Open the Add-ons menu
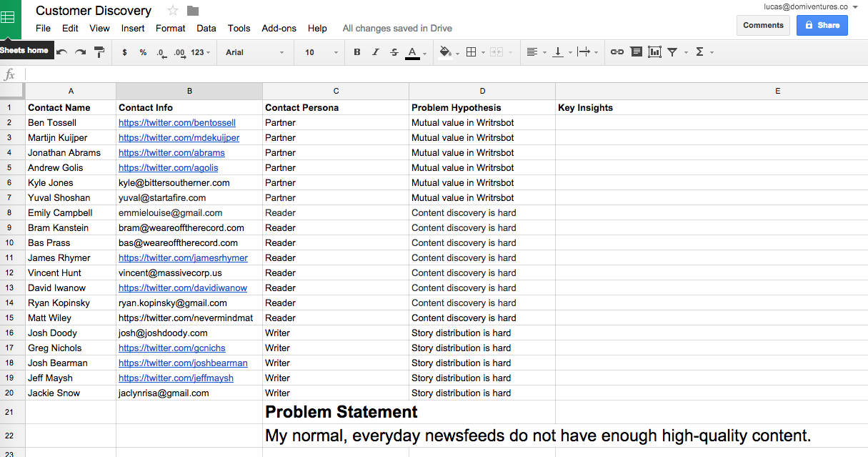Viewport: 868px width, 457px height. tap(279, 29)
